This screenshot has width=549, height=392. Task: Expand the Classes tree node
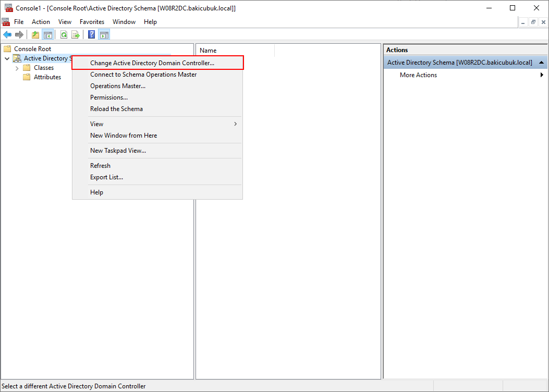coord(17,68)
